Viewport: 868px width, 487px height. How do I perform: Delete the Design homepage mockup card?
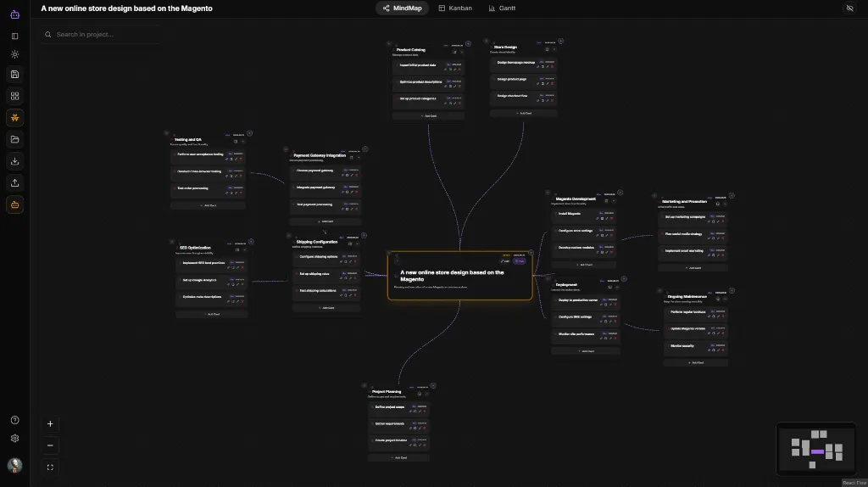552,66
